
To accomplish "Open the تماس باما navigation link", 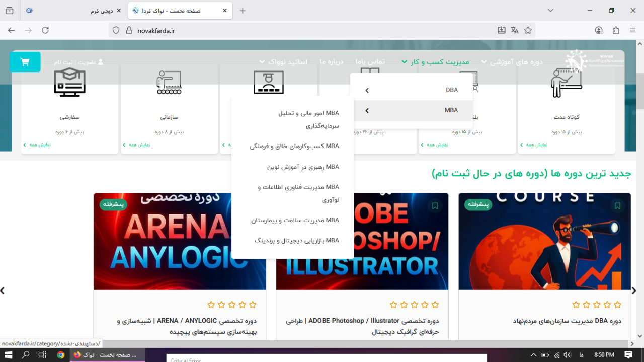I will pyautogui.click(x=370, y=61).
